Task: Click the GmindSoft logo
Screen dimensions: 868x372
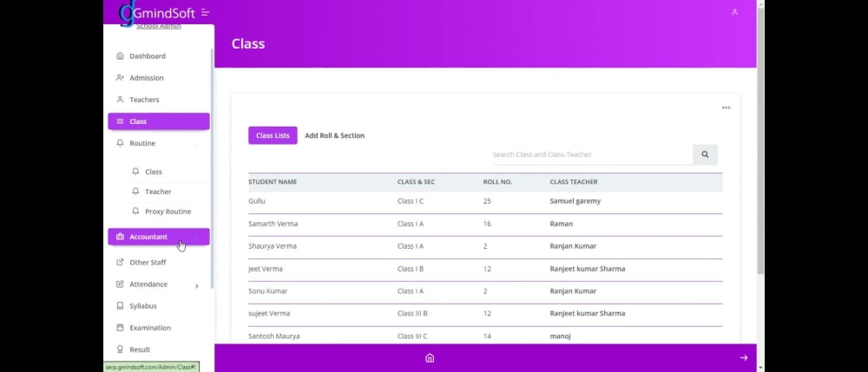Action: [157, 13]
